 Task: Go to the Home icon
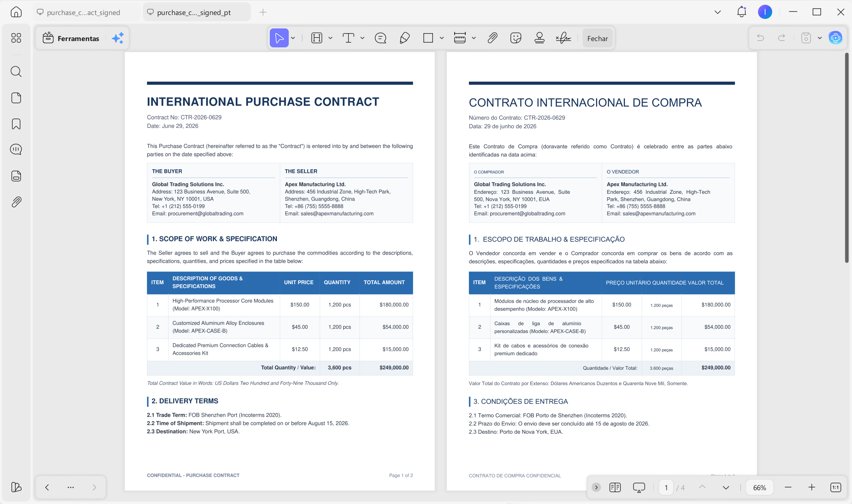click(16, 12)
